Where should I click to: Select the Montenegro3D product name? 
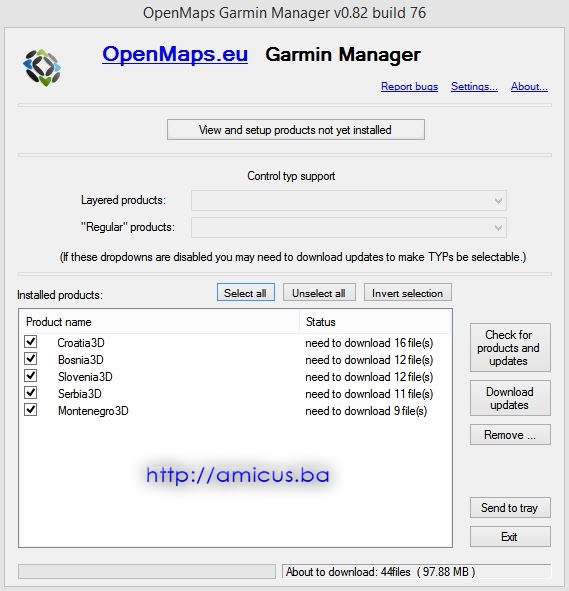click(93, 411)
